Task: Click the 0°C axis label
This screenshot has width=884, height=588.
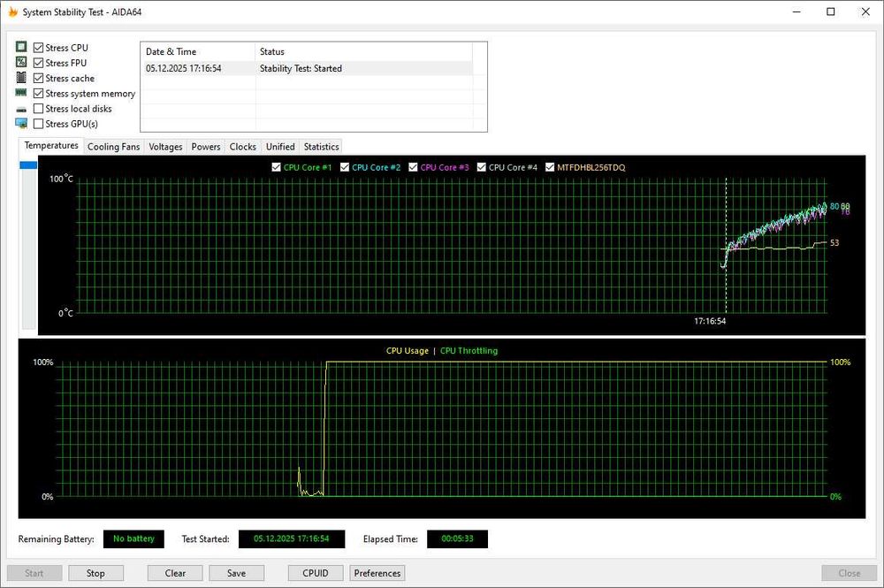Action: pyautogui.click(x=66, y=313)
